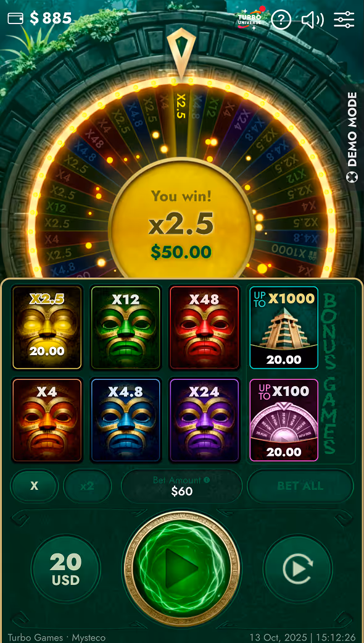Open the Turbo Universe logo

[251, 19]
